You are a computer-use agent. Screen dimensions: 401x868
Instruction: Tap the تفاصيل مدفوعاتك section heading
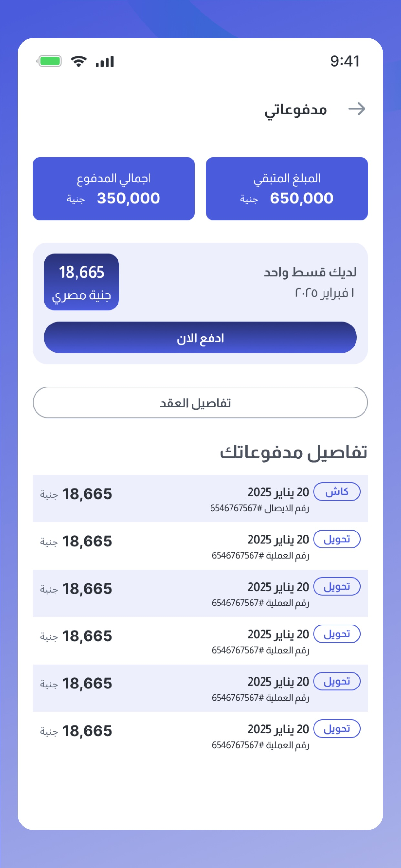coord(293,452)
